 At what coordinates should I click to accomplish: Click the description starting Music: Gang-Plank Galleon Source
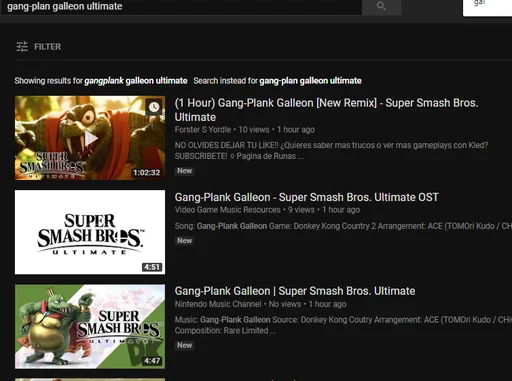[x=343, y=325]
